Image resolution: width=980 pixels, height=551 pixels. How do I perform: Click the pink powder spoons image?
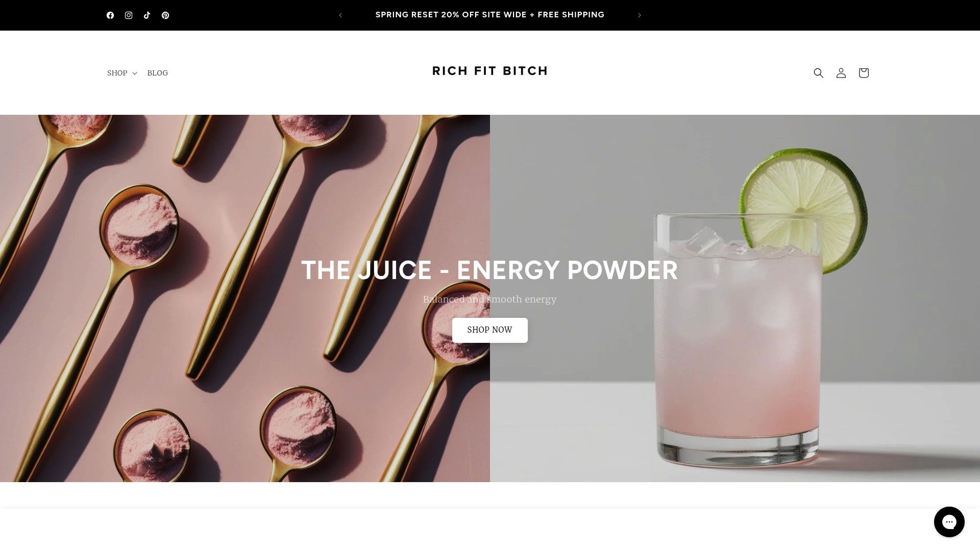[245, 298]
